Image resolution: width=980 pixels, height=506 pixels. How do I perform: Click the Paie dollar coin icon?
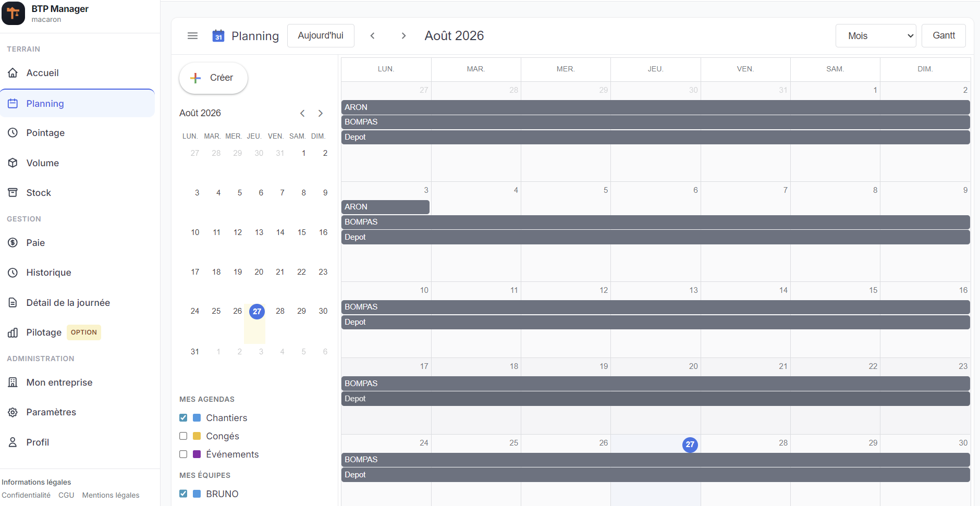tap(13, 243)
